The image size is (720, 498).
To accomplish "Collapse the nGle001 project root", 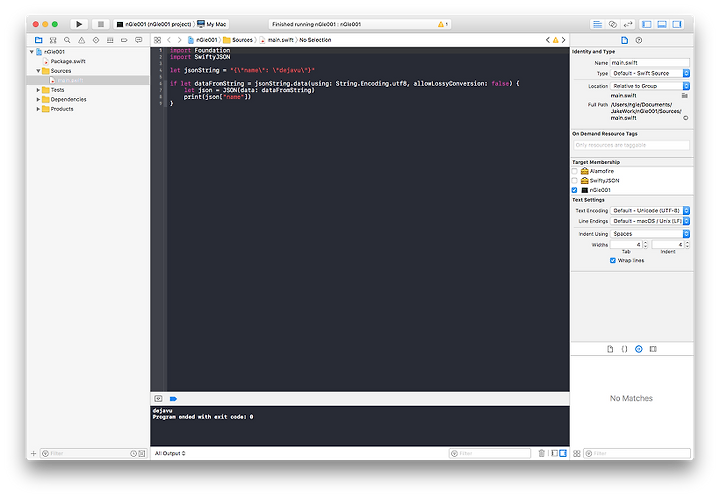I will tap(32, 52).
